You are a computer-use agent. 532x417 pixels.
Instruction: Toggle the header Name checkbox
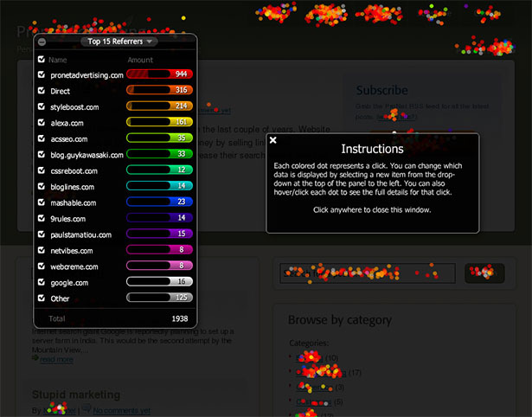[42, 60]
